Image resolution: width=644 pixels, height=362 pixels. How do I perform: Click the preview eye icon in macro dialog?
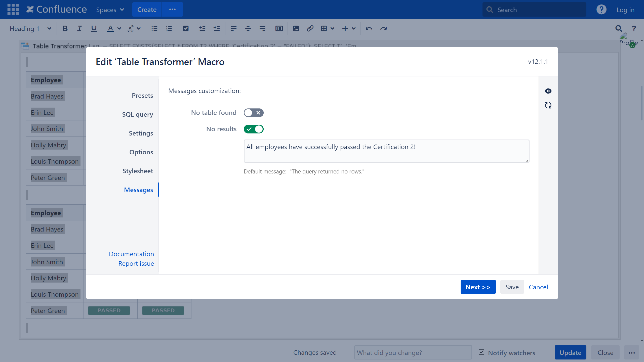click(x=548, y=91)
